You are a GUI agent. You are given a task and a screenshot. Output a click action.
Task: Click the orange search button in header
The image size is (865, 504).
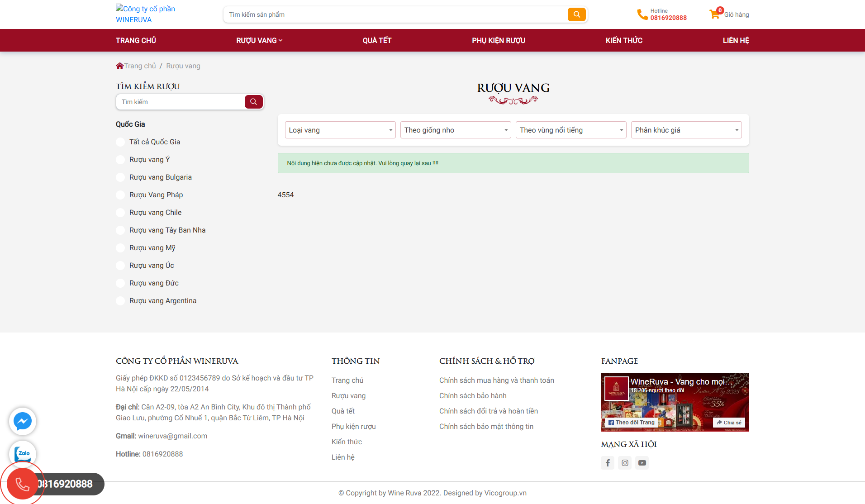[x=576, y=14]
